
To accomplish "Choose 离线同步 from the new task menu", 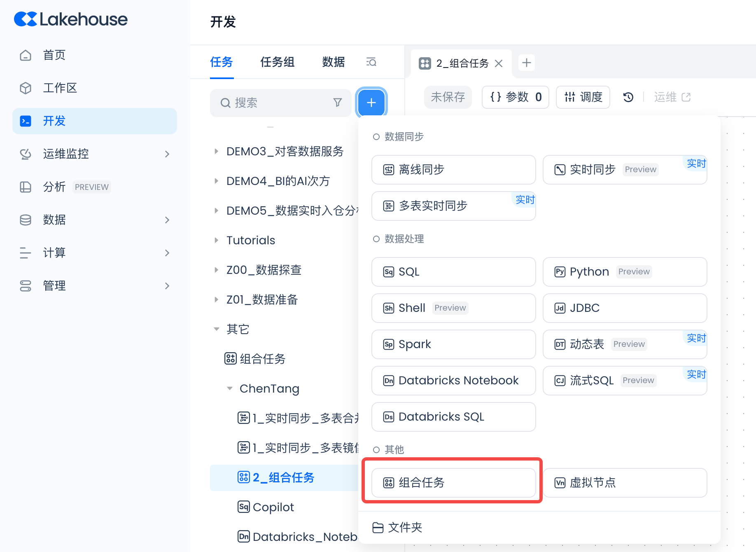I will 453,170.
